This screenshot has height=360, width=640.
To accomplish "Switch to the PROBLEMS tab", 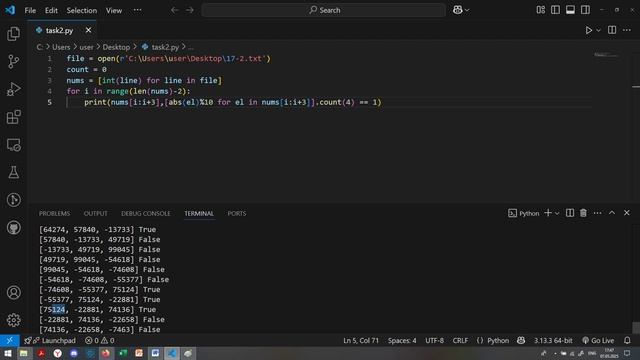I will pos(54,213).
